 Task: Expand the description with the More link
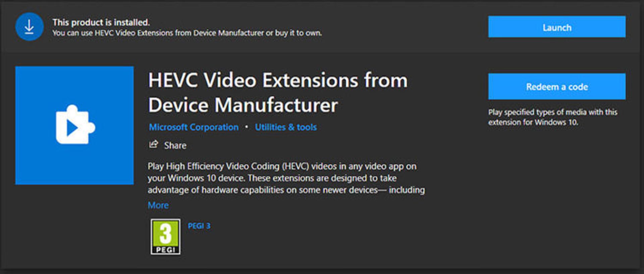coord(158,205)
